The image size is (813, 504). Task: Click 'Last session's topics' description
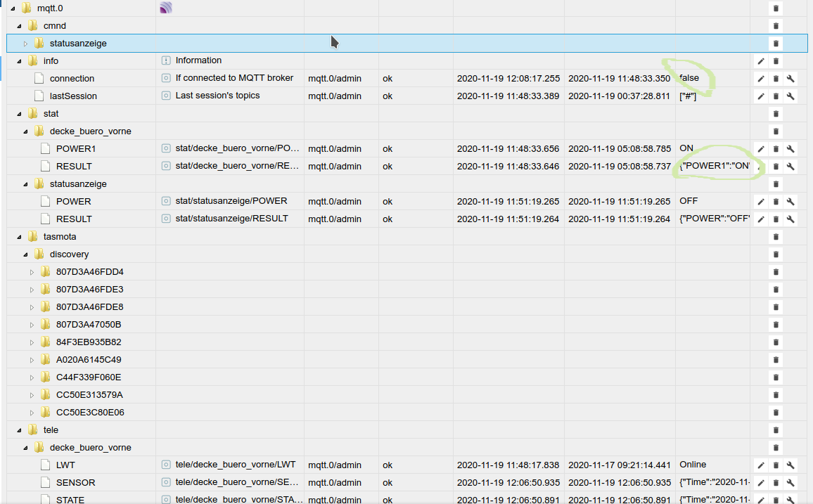pyautogui.click(x=217, y=96)
